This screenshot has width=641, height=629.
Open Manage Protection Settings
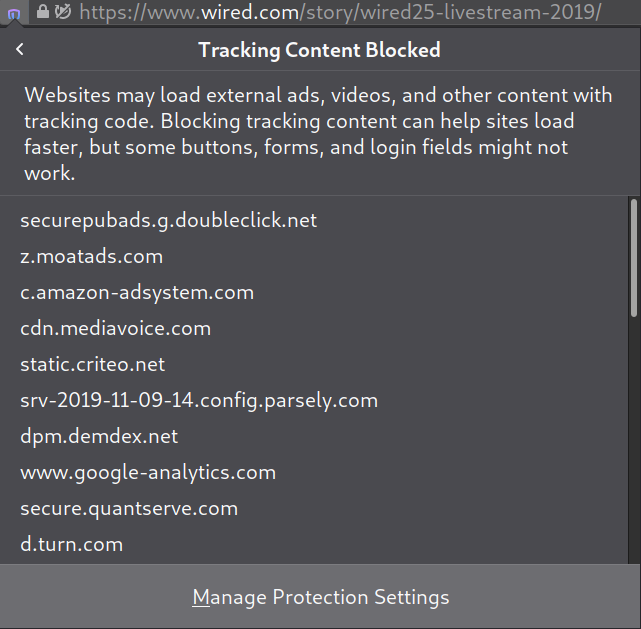[x=320, y=597]
